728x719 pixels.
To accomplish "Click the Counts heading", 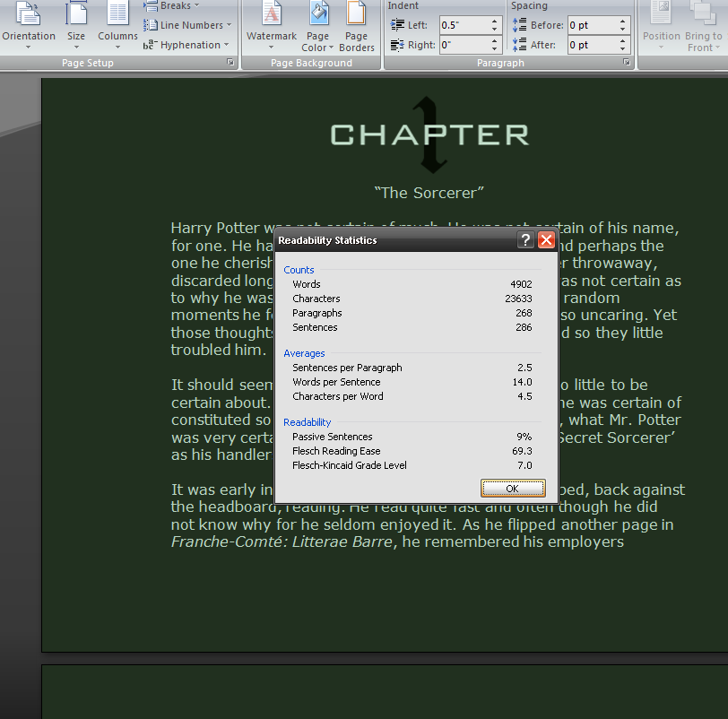I will point(299,270).
